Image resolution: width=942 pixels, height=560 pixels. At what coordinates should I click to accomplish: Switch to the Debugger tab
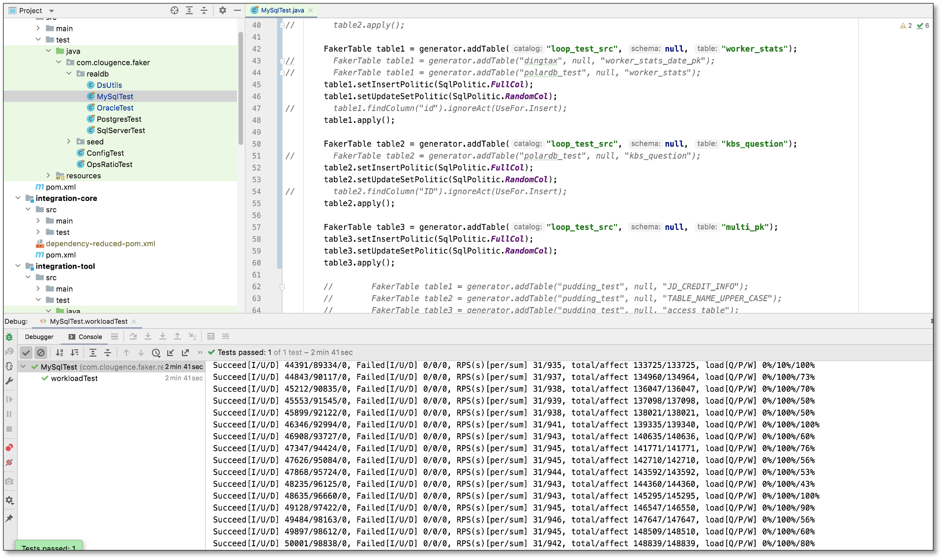coord(39,337)
